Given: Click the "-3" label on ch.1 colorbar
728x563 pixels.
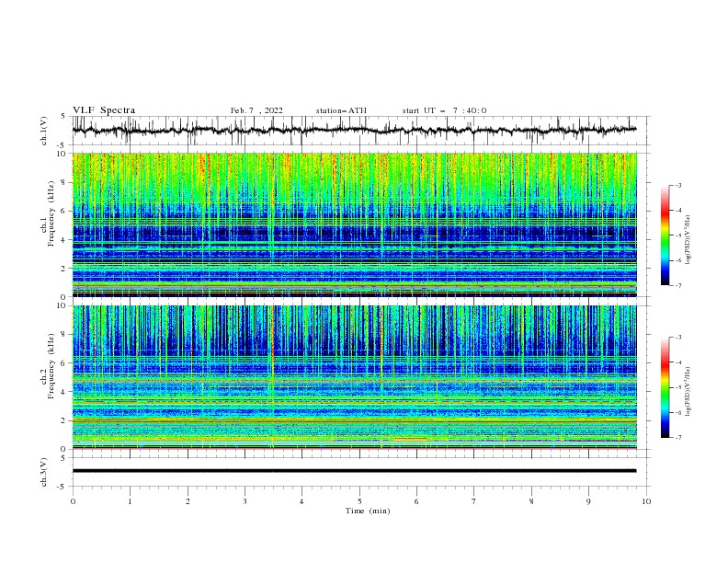Looking at the screenshot, I should (x=678, y=185).
